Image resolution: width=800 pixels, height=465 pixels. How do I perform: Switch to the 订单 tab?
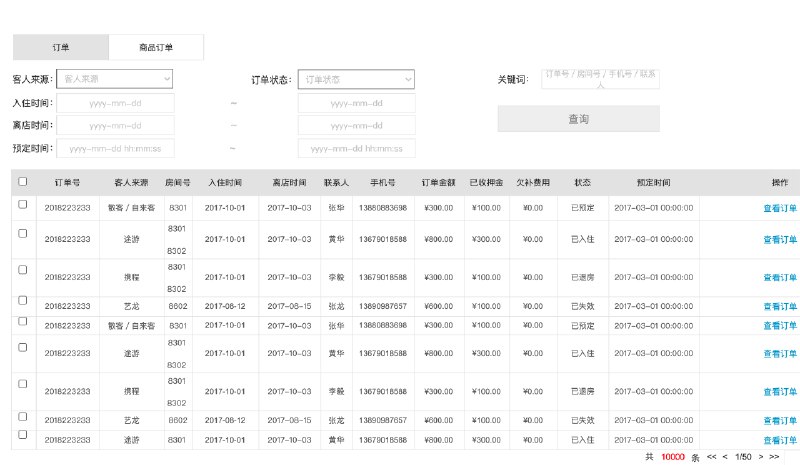pos(61,47)
